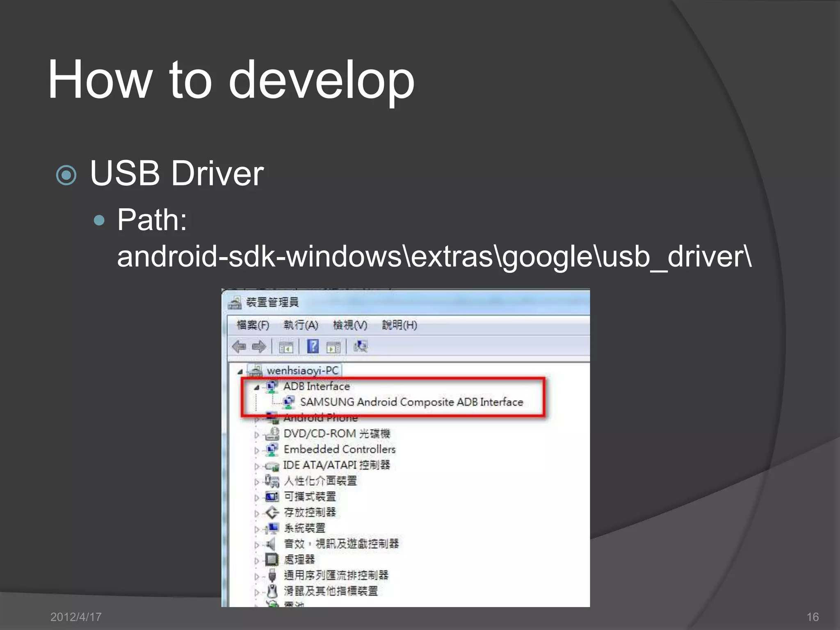Click the IDE ATA/ATAPI controller icon

tap(272, 466)
